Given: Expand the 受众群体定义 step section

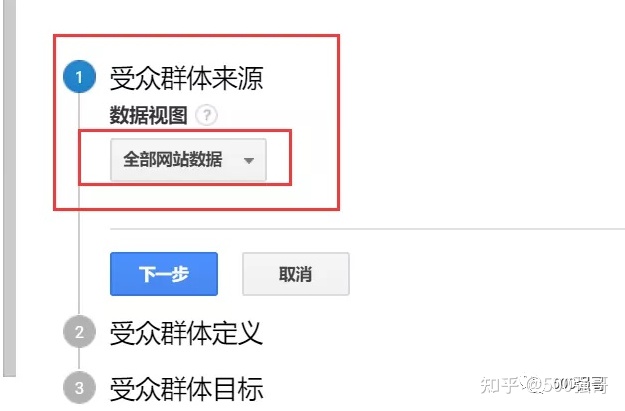Looking at the screenshot, I should 186,333.
